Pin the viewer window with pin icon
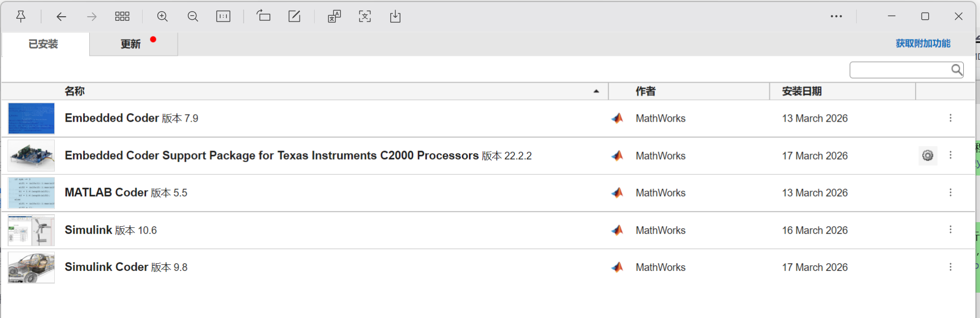Screen dimensions: 980x318 (x=21, y=16)
